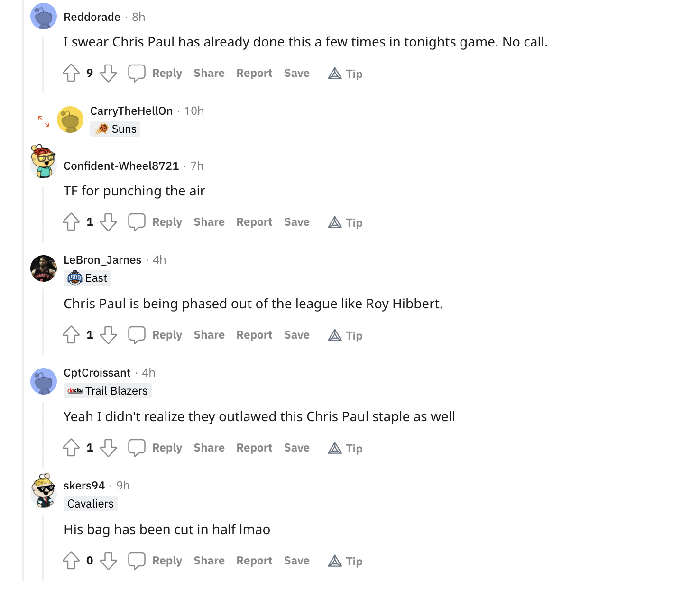Collapse LeBron_Jarnes's comment thread line
Viewport: 700px width, 609px height.
(43, 322)
